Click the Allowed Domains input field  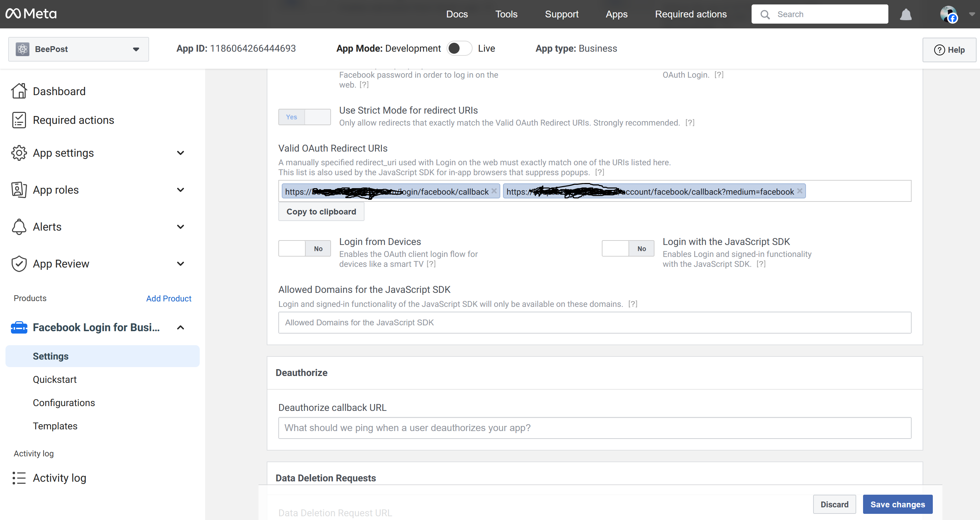(x=595, y=322)
